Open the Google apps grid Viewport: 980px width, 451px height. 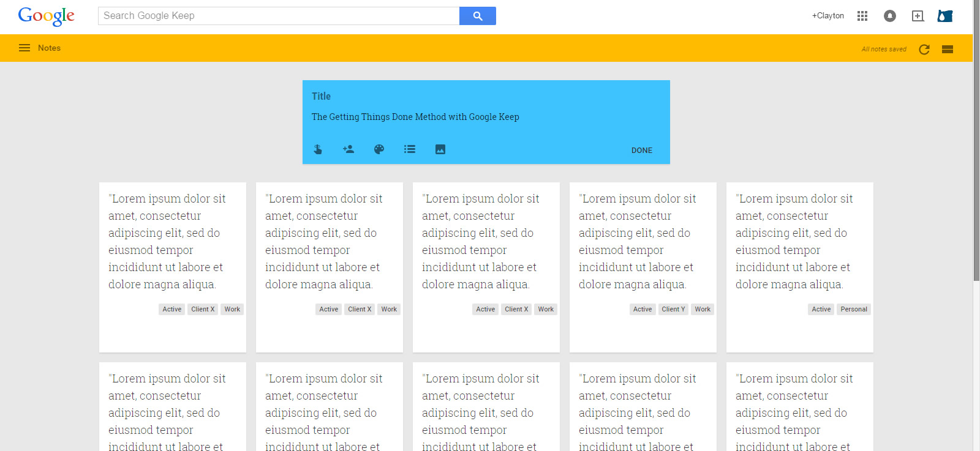click(x=862, y=16)
